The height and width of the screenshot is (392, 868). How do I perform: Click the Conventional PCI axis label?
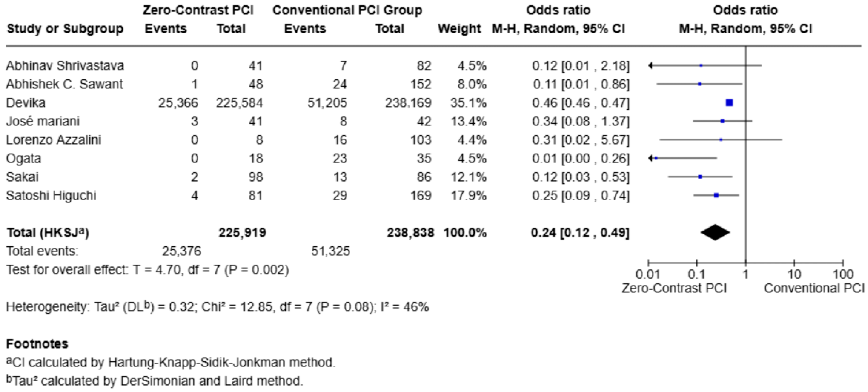coord(814,288)
